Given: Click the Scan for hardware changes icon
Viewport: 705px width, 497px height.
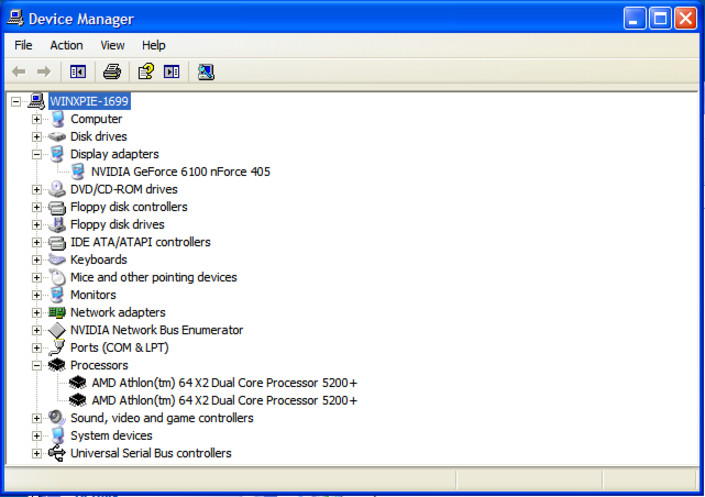Looking at the screenshot, I should [206, 71].
